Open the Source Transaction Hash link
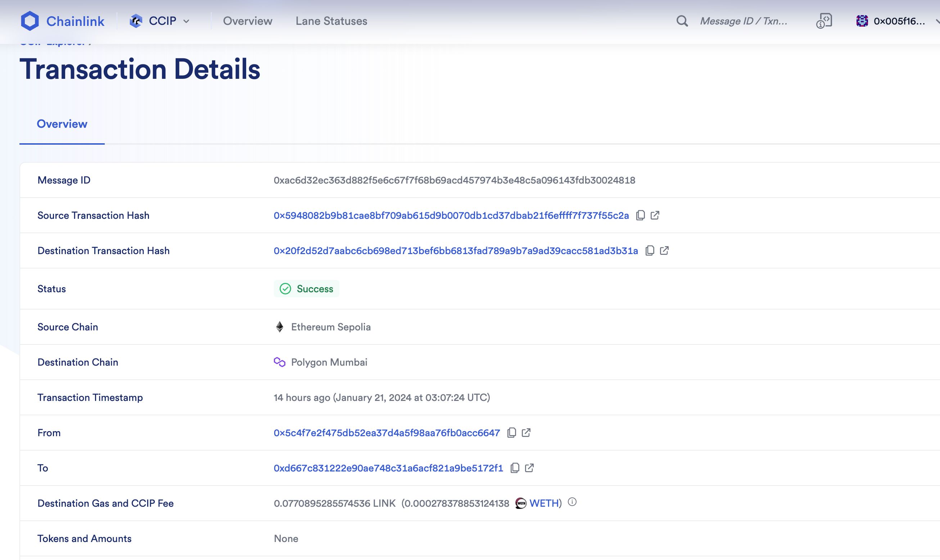Screen dimensions: 940x560 click(451, 216)
